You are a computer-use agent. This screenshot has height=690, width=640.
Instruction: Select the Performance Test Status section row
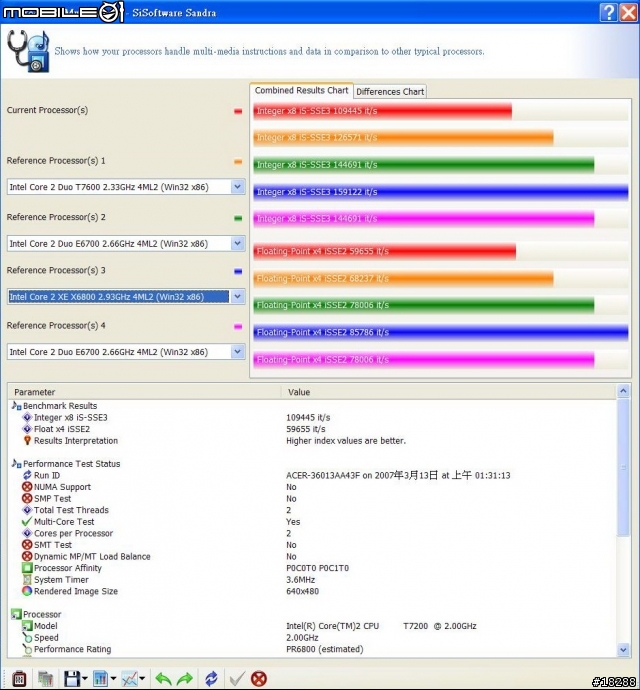(313, 464)
